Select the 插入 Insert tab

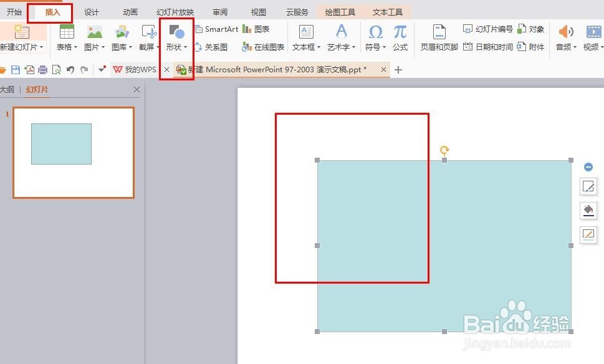pyautogui.click(x=52, y=12)
